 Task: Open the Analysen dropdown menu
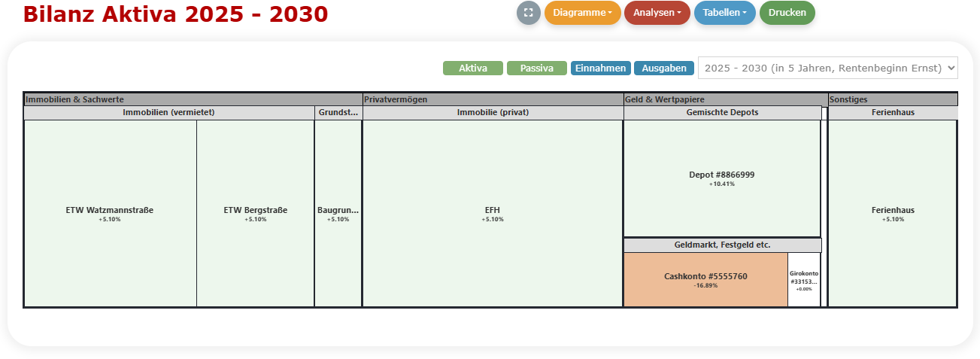(x=657, y=13)
